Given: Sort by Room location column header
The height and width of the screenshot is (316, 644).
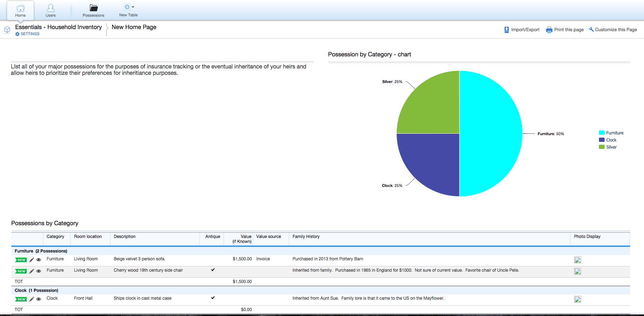Looking at the screenshot, I should coord(88,237).
